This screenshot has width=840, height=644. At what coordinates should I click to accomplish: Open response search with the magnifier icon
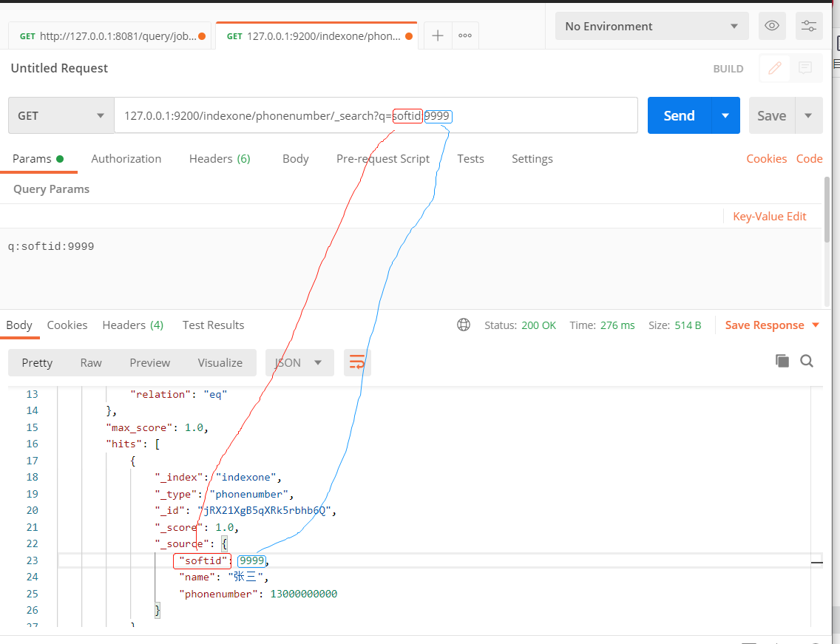807,361
